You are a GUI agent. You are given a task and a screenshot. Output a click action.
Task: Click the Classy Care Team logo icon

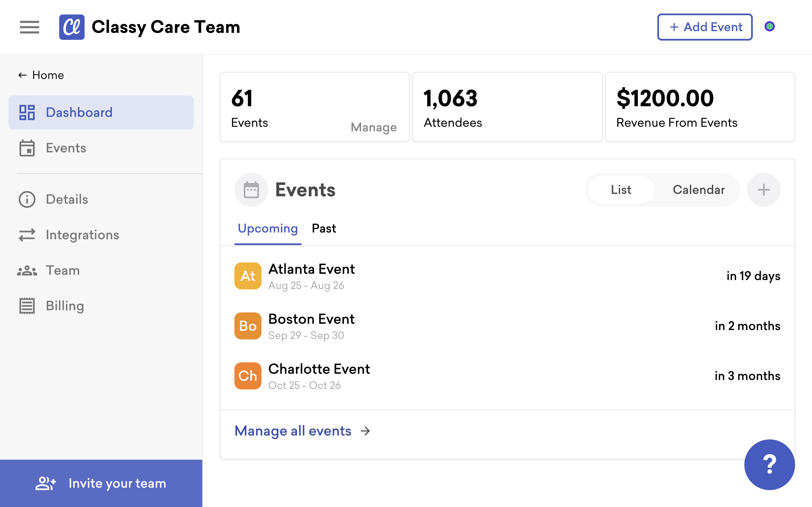click(x=72, y=27)
